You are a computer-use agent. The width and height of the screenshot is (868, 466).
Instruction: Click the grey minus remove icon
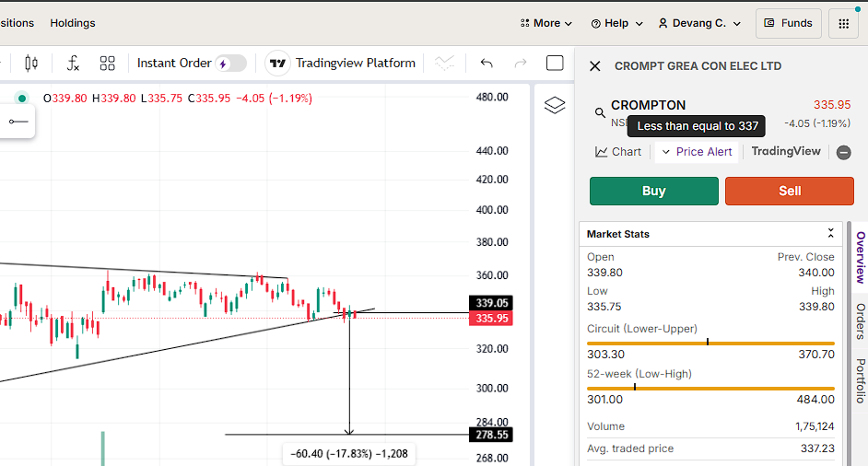[844, 152]
